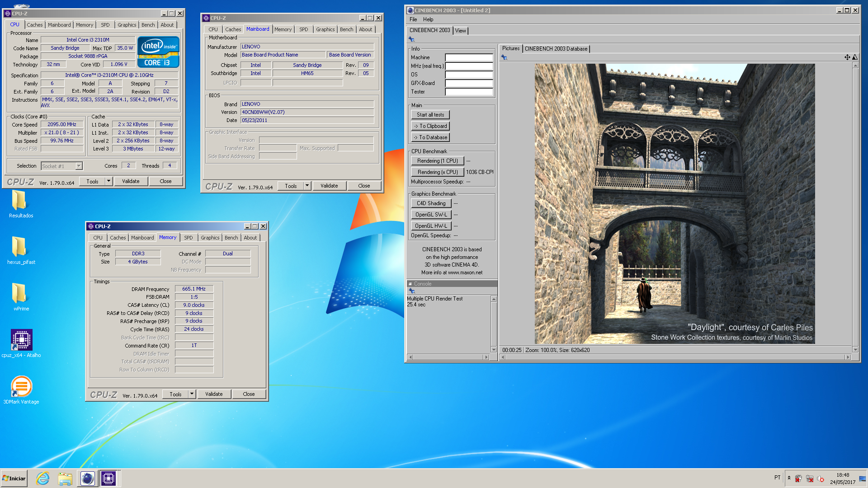
Task: Launch the cpuz_x64 - Atalho shortcut
Action: [21, 344]
